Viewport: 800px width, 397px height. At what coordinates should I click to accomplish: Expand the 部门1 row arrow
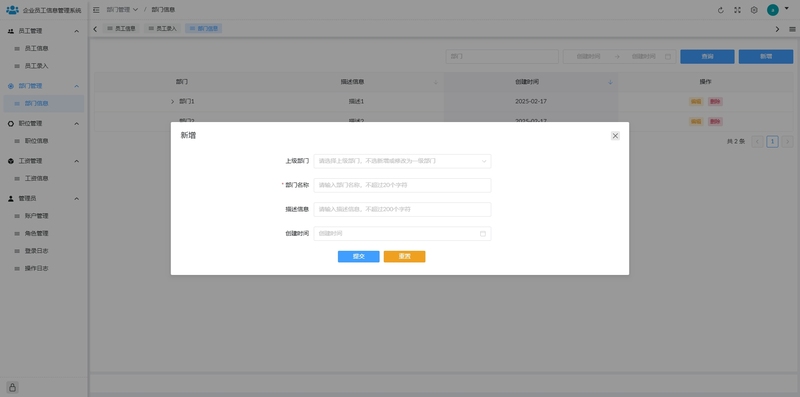(172, 102)
